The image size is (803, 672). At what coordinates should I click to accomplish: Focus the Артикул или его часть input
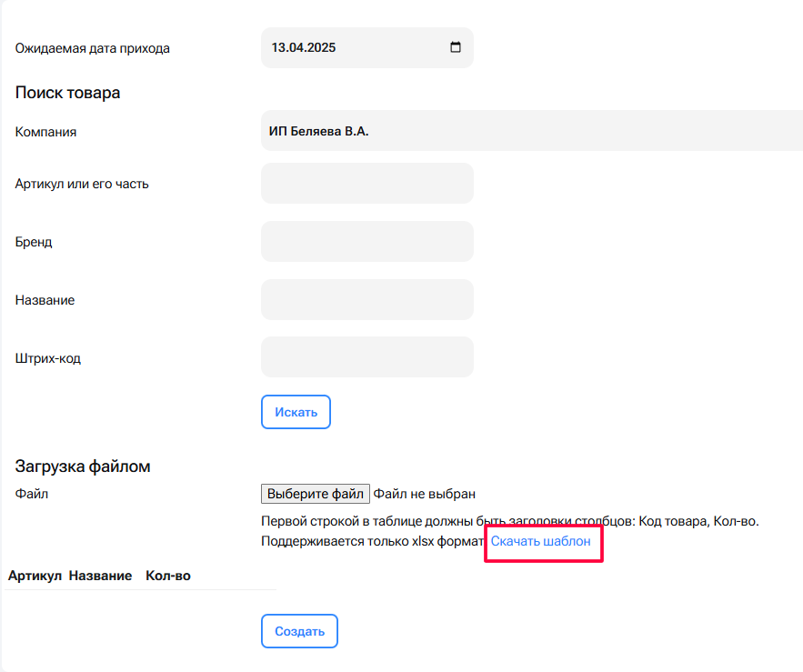click(367, 184)
